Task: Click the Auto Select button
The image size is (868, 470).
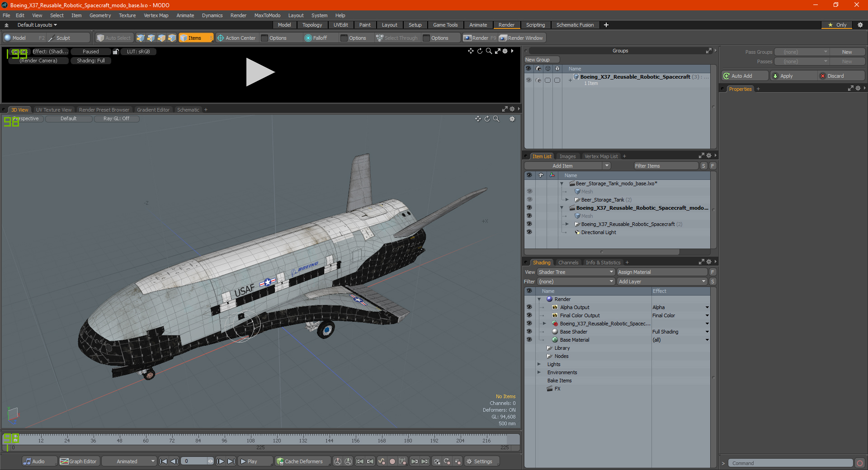Action: (x=113, y=38)
